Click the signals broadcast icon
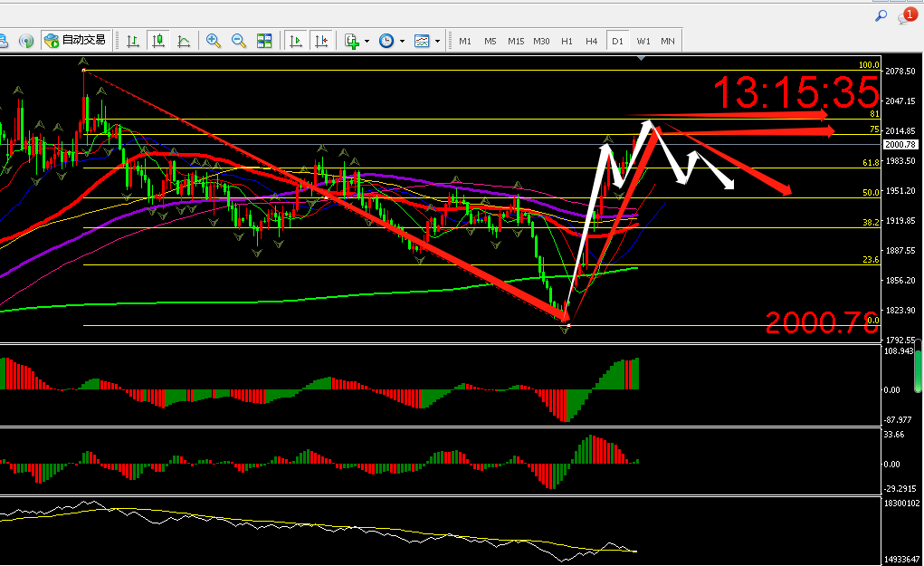The height and width of the screenshot is (566, 924). pyautogui.click(x=26, y=41)
